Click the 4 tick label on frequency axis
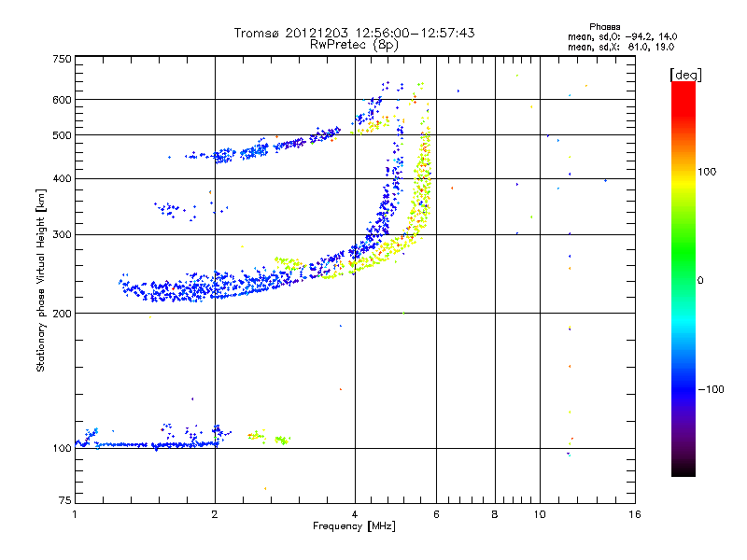Image resolution: width=747 pixels, height=560 pixels. [355, 514]
